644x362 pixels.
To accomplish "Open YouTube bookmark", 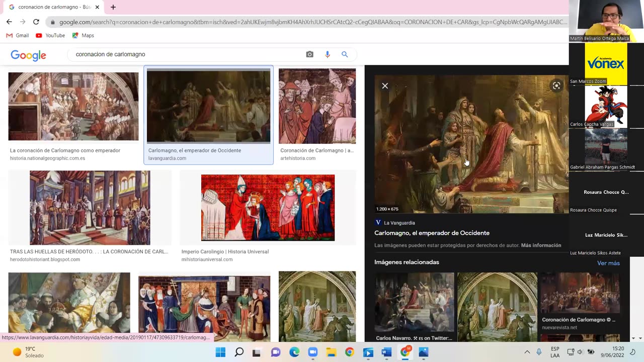I will tap(50, 35).
